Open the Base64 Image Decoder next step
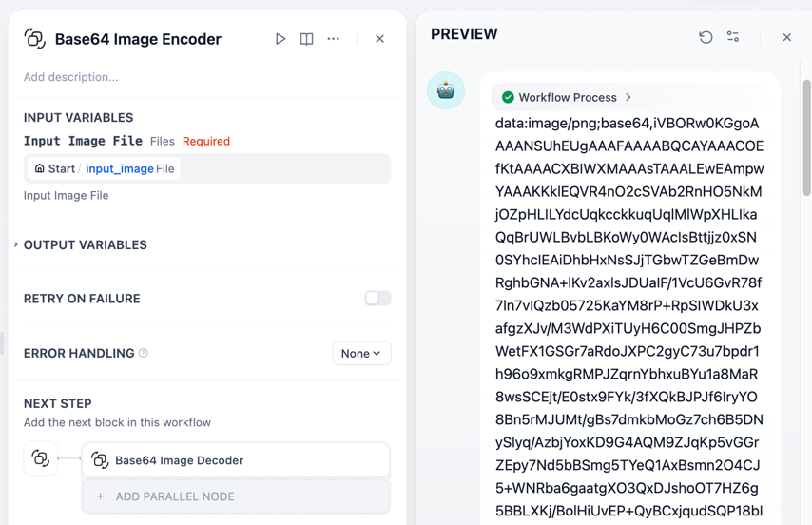The width and height of the screenshot is (812, 525). [x=236, y=460]
